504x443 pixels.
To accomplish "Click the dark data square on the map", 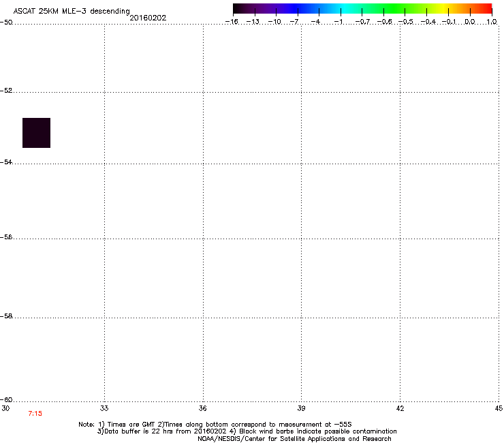I will tap(36, 133).
